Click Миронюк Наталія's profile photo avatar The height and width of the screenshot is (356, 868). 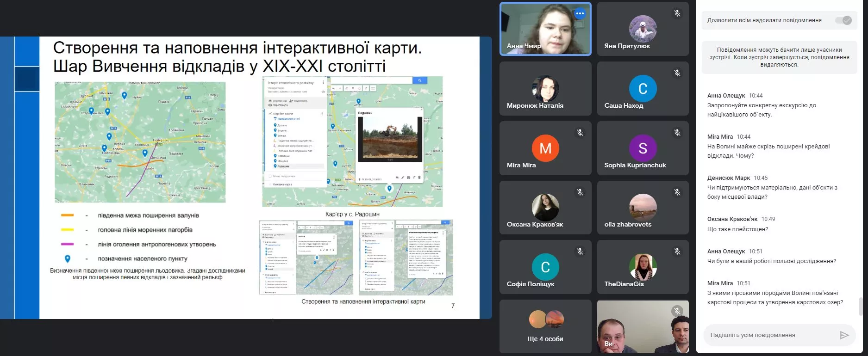(x=545, y=88)
